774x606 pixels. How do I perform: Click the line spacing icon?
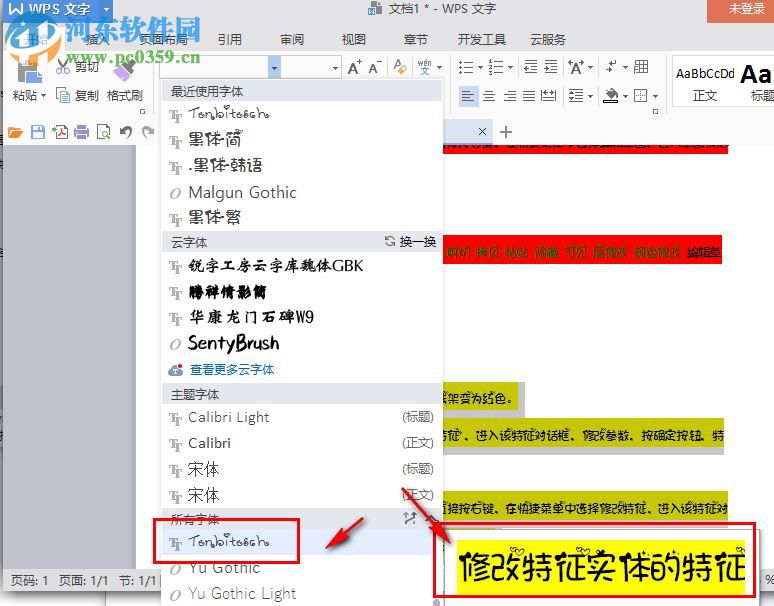(x=576, y=95)
